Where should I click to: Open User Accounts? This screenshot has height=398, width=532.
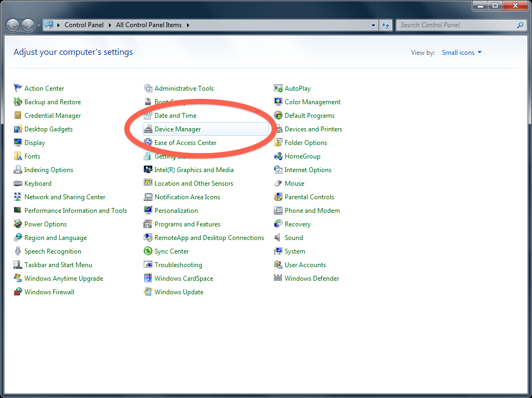point(305,264)
